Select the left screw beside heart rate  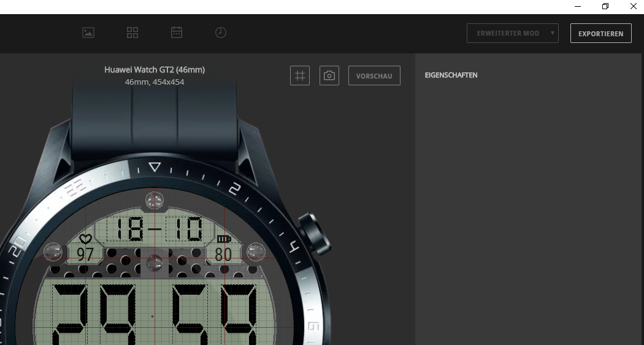[54, 251]
